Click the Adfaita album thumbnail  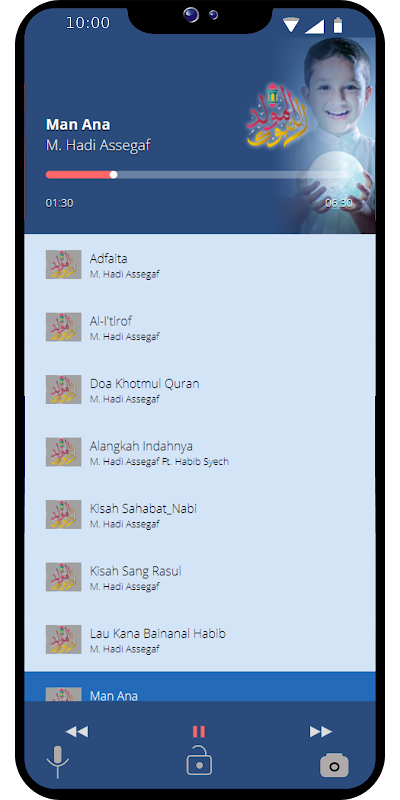click(64, 264)
